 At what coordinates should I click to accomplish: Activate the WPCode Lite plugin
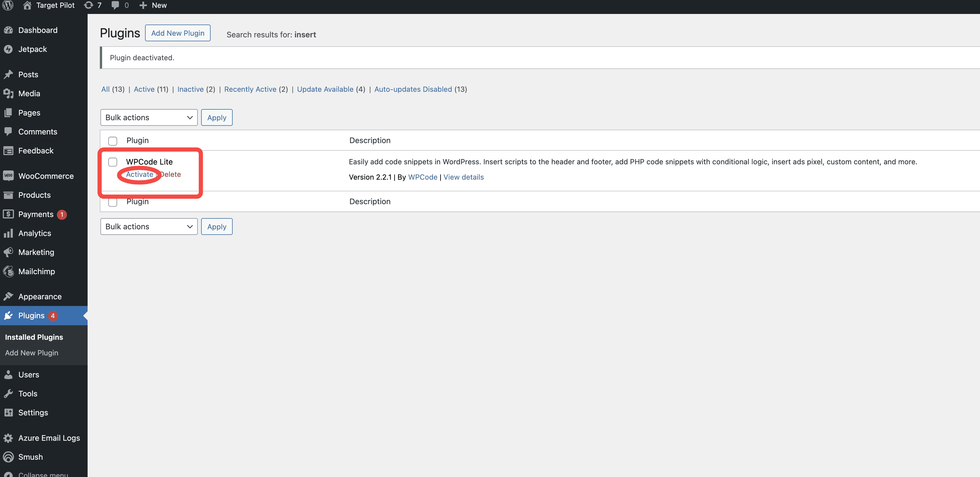pyautogui.click(x=139, y=174)
